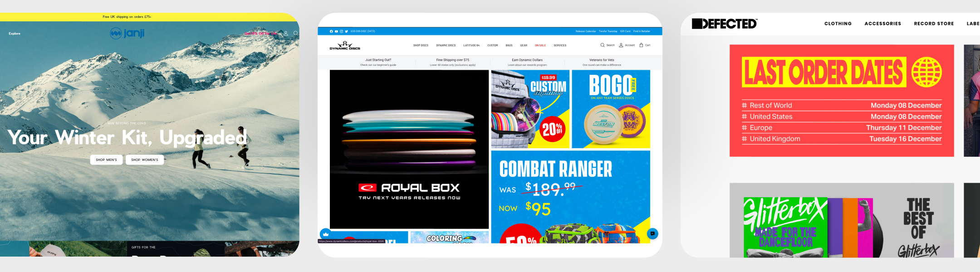The height and width of the screenshot is (272, 980).
Task: Open the Dynamic Discs navigation menu item
Action: coord(446,45)
